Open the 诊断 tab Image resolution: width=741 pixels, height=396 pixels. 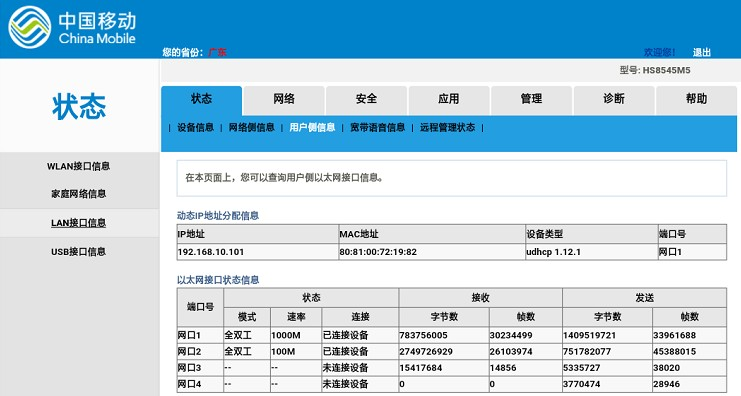pos(614,99)
